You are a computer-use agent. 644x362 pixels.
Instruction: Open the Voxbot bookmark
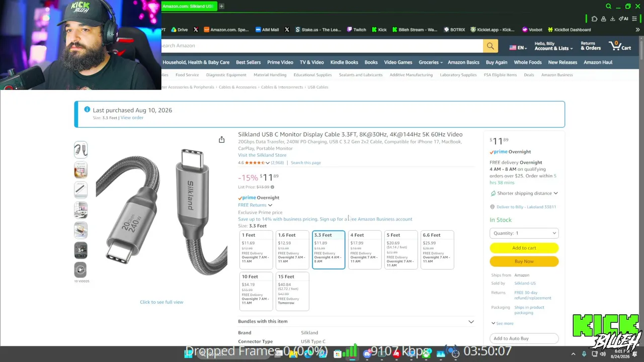(x=532, y=30)
